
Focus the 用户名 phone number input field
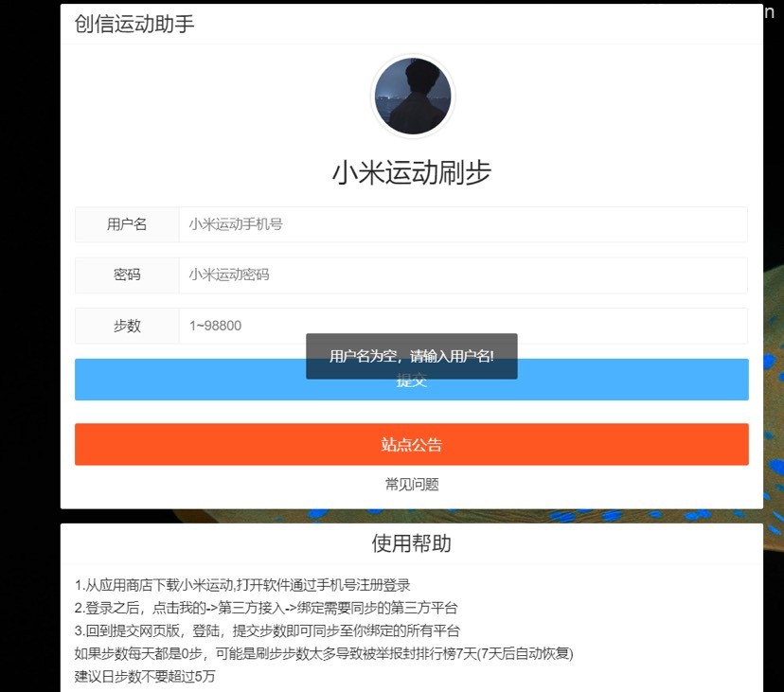pyautogui.click(x=463, y=224)
